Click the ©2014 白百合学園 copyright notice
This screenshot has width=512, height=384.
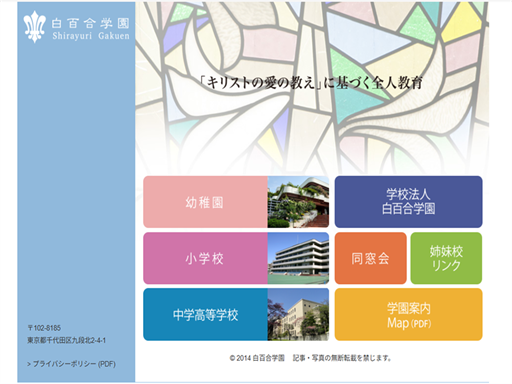tap(310, 358)
